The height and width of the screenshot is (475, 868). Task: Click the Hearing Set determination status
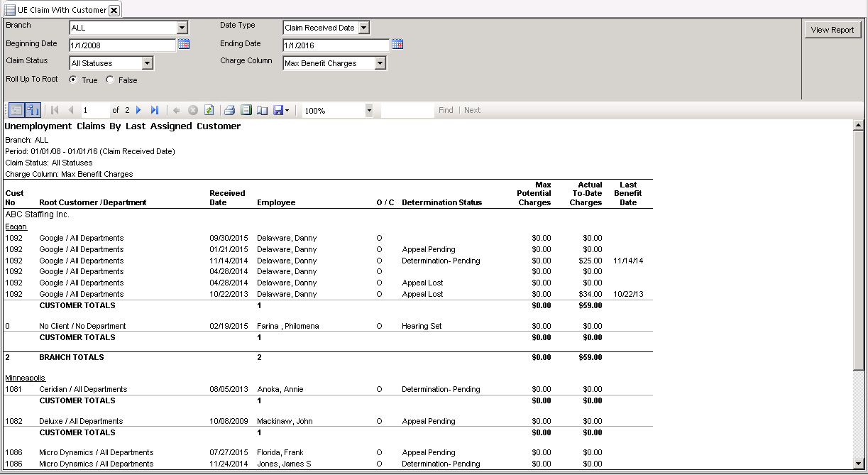pos(422,326)
